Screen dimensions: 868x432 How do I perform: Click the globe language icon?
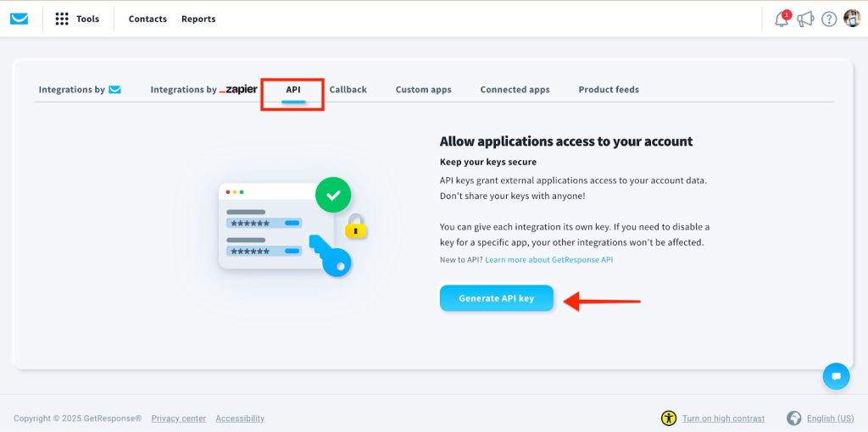794,418
